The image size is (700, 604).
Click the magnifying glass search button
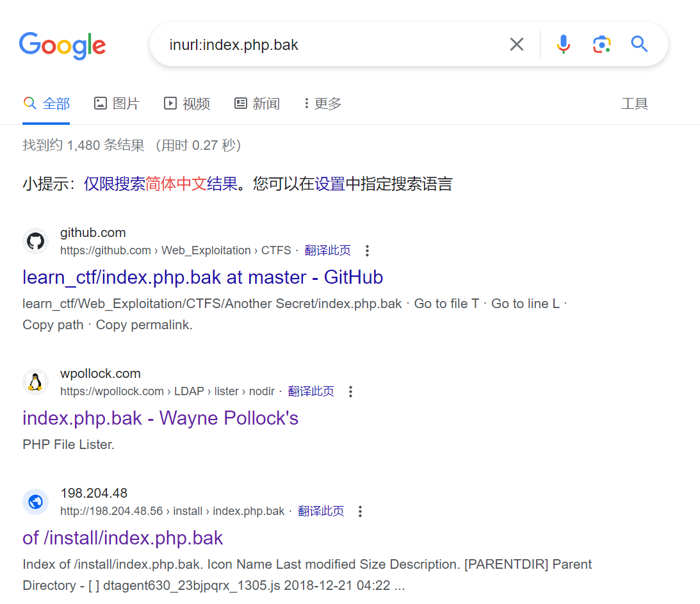(639, 44)
